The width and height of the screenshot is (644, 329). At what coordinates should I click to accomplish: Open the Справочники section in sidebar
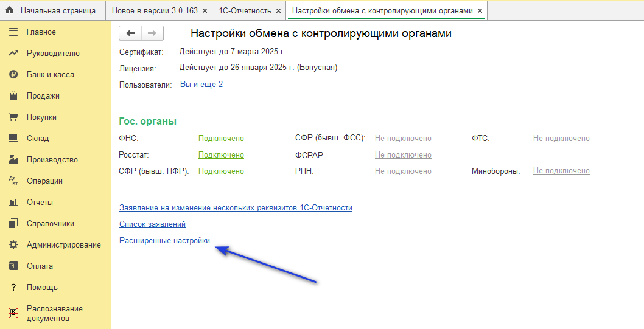[50, 223]
